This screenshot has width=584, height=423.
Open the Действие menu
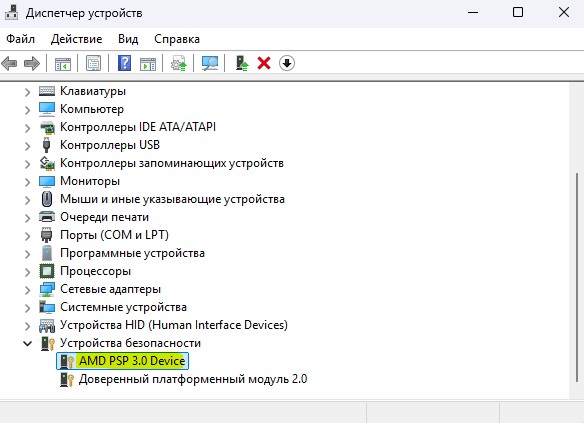76,39
